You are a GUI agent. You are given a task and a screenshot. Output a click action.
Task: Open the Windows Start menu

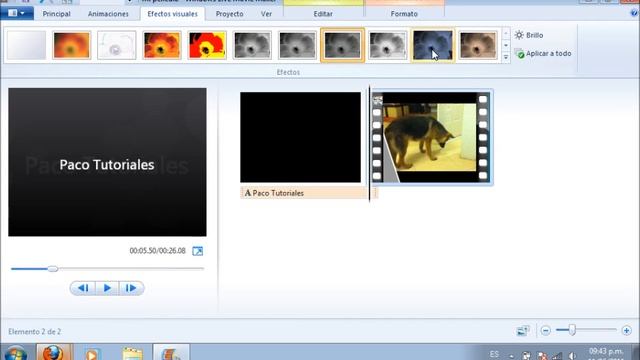[16, 353]
